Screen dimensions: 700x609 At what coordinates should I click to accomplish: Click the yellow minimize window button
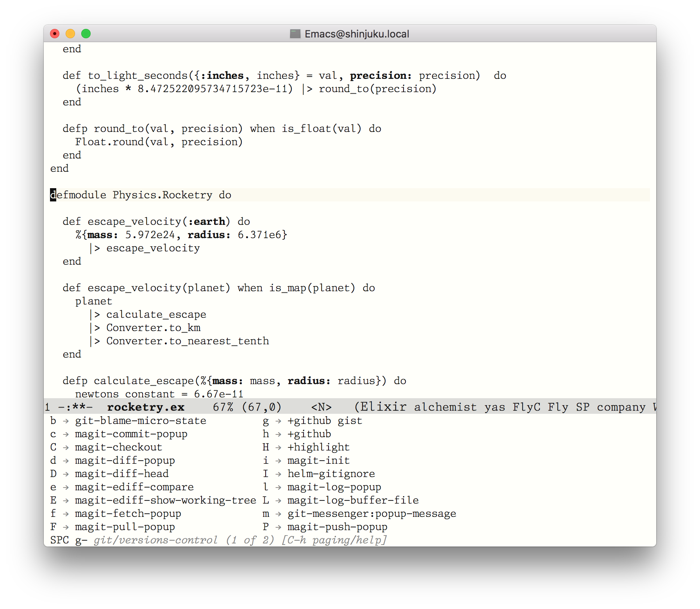pos(70,34)
